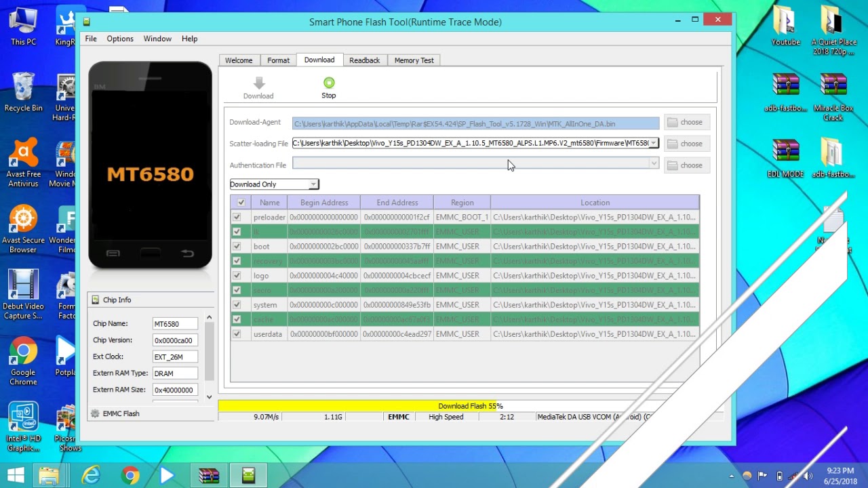The height and width of the screenshot is (488, 868).
Task: Expand the Authentication File dropdown arrow
Action: coord(653,163)
